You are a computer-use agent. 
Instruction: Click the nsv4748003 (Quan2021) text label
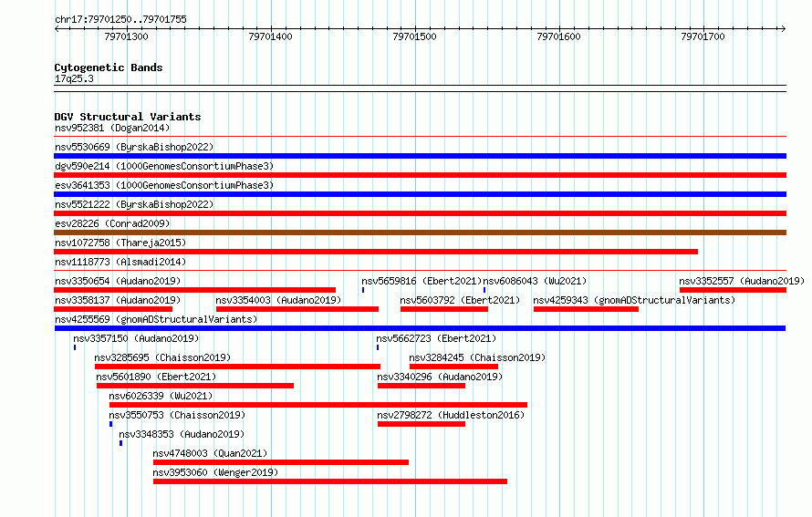point(210,453)
